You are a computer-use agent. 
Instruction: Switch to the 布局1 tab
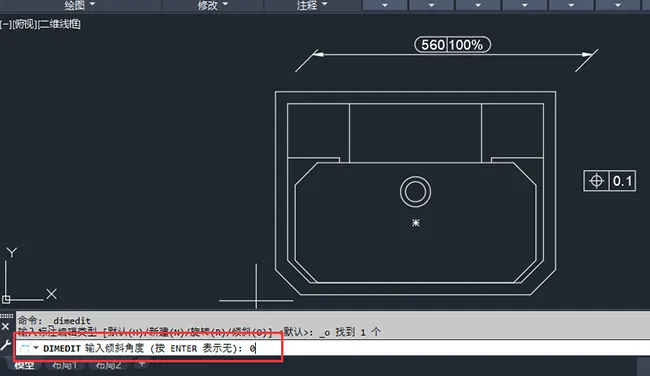click(x=64, y=365)
